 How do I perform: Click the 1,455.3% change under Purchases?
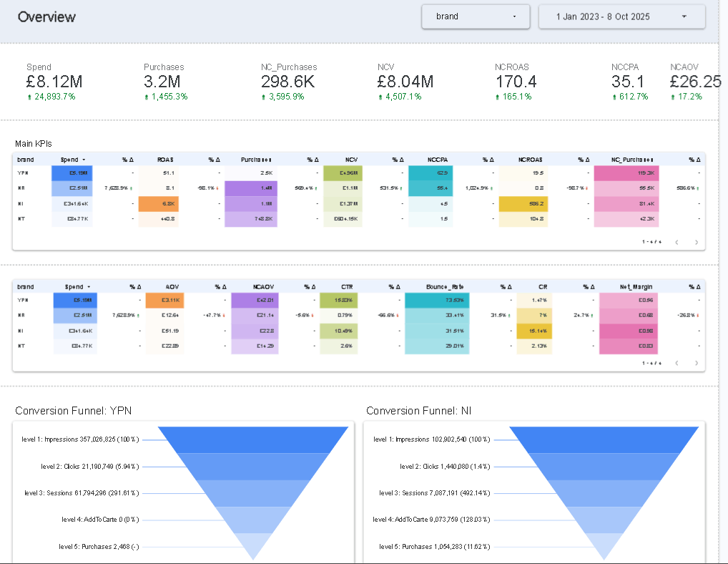point(166,97)
